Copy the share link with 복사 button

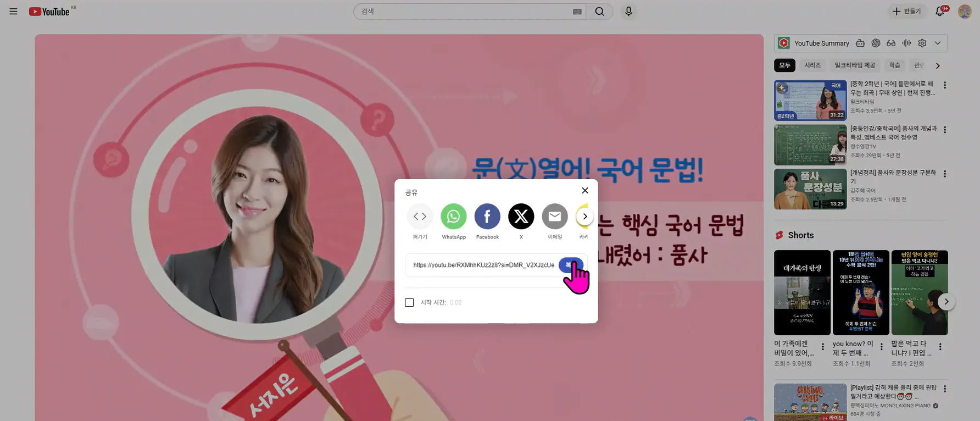tap(571, 265)
